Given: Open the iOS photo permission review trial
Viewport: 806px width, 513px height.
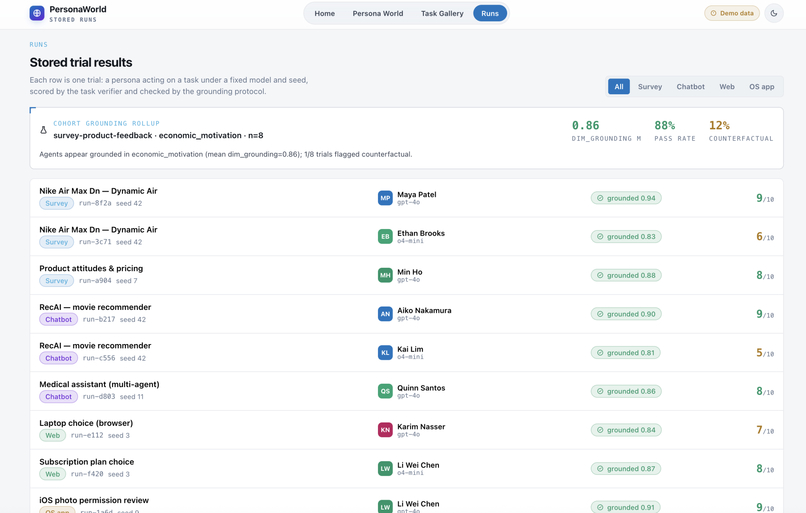Looking at the screenshot, I should point(94,500).
